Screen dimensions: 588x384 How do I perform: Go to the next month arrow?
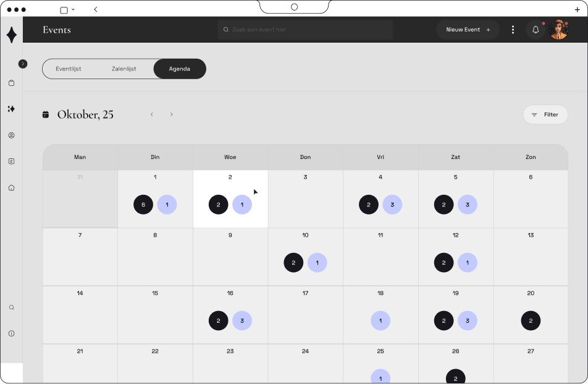click(171, 114)
